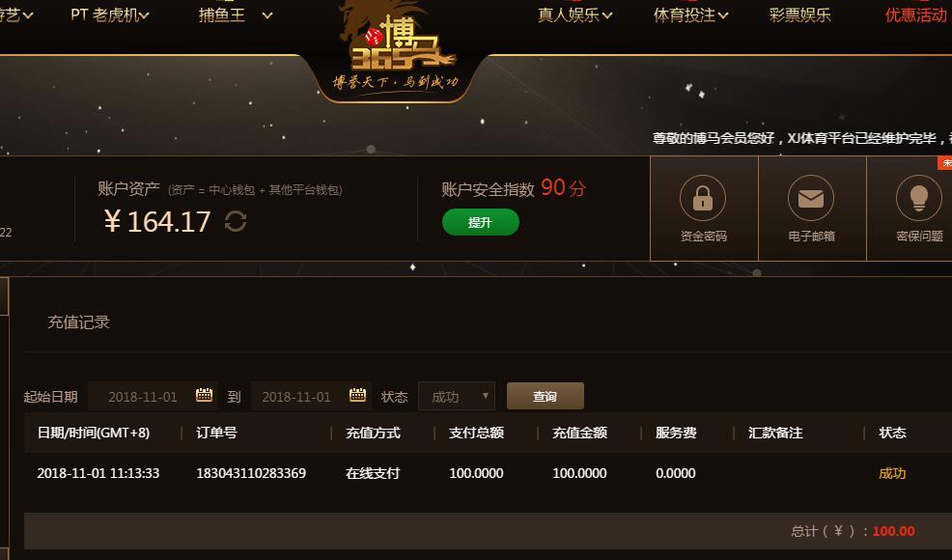The height and width of the screenshot is (560, 952).
Task: Open the 电子邮箱 envelope icon
Action: tap(810, 198)
